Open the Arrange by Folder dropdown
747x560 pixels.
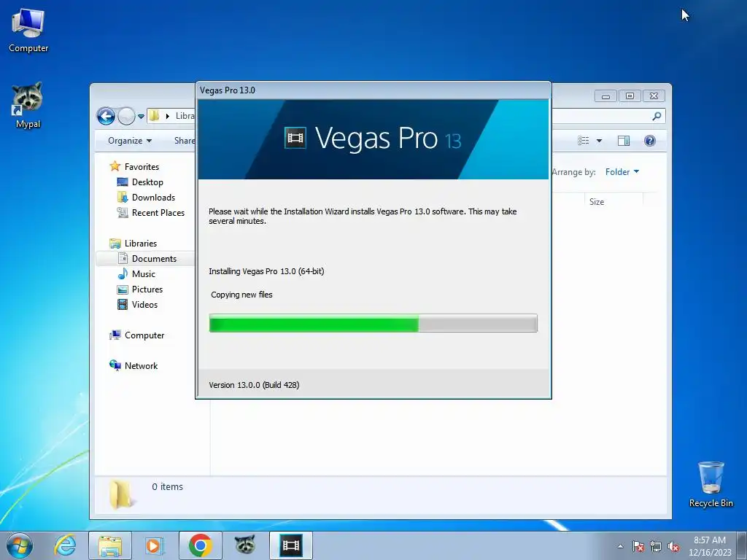[x=622, y=172]
